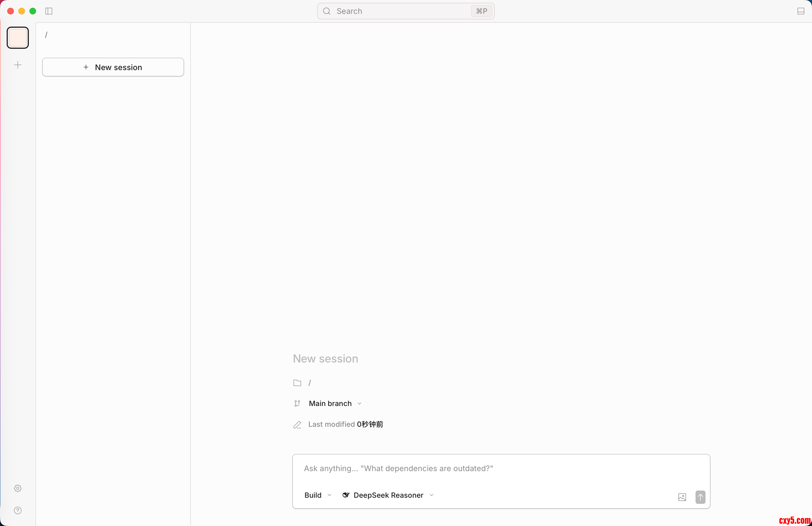The height and width of the screenshot is (526, 812).
Task: Open the settings gear icon
Action: tap(18, 488)
